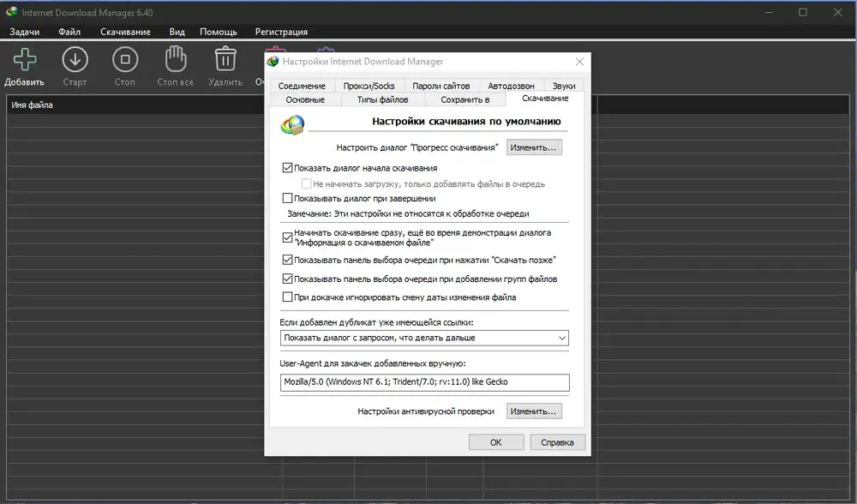This screenshot has width=857, height=504.
Task: Click the Удалить trash can icon
Action: [225, 59]
